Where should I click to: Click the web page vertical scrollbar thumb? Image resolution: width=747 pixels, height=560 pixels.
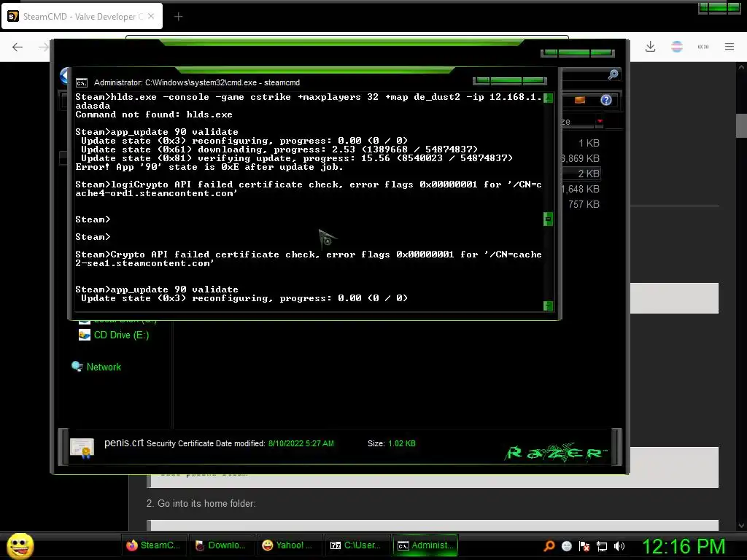(741, 125)
